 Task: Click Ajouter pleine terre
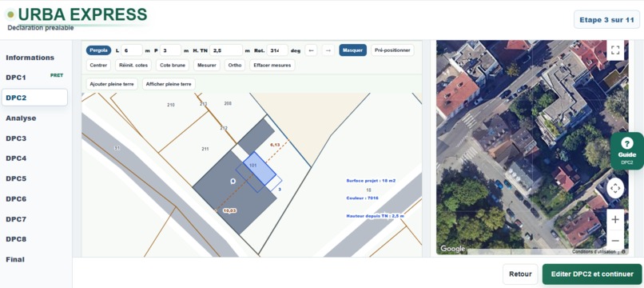point(112,84)
